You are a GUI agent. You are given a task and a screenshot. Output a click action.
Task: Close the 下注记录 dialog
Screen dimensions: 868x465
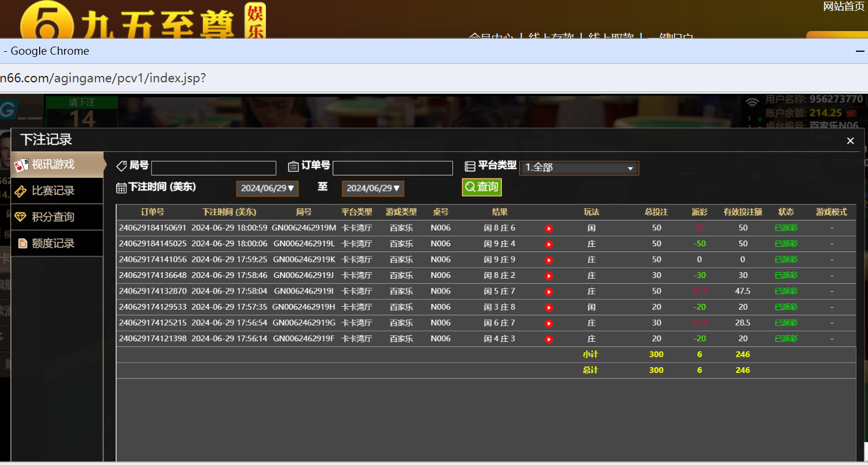pyautogui.click(x=850, y=141)
